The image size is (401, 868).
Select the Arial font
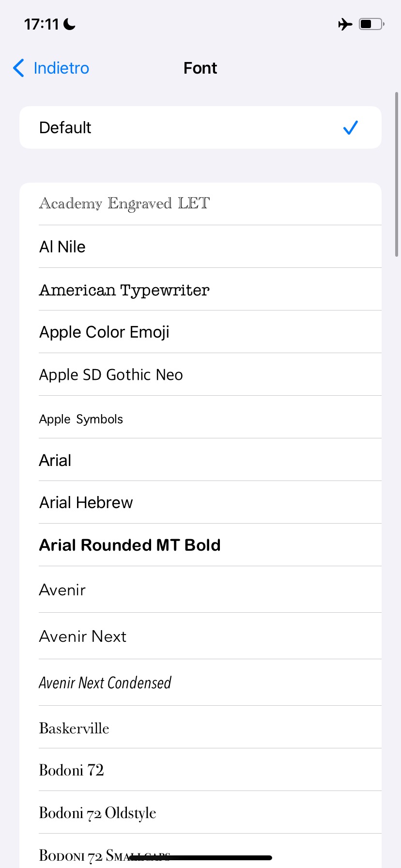click(x=55, y=460)
